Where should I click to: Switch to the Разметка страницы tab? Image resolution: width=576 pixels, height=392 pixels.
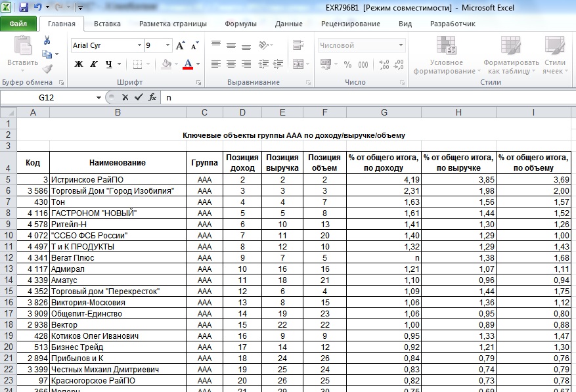coord(173,24)
